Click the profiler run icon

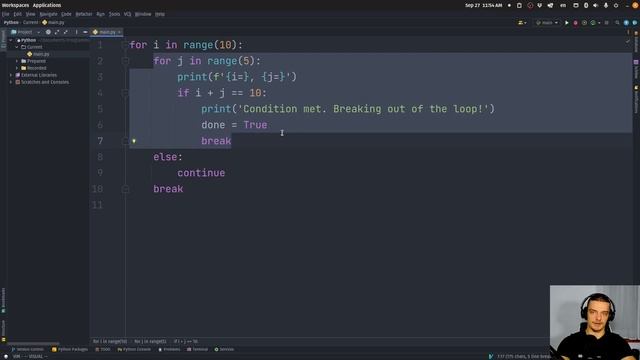pyautogui.click(x=594, y=23)
